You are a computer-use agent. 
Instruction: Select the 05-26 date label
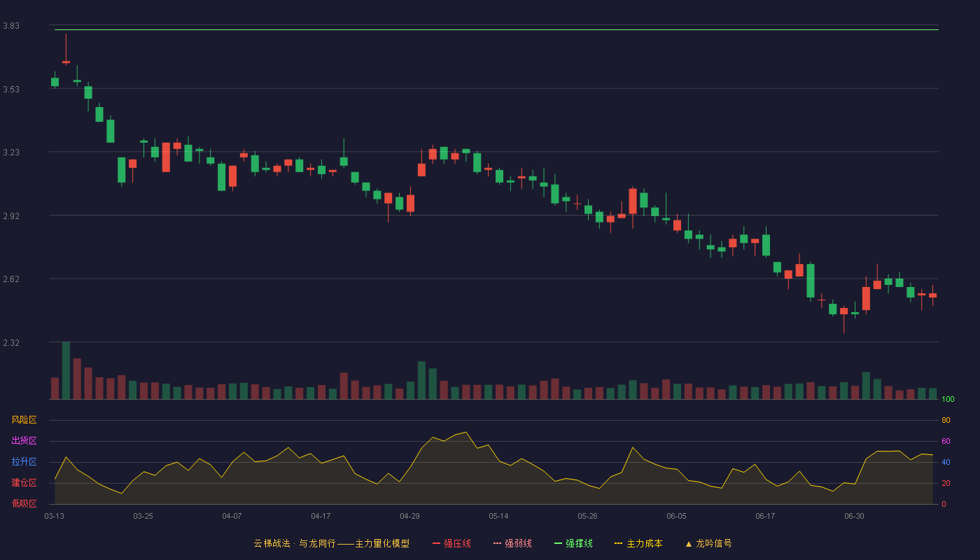(x=588, y=516)
